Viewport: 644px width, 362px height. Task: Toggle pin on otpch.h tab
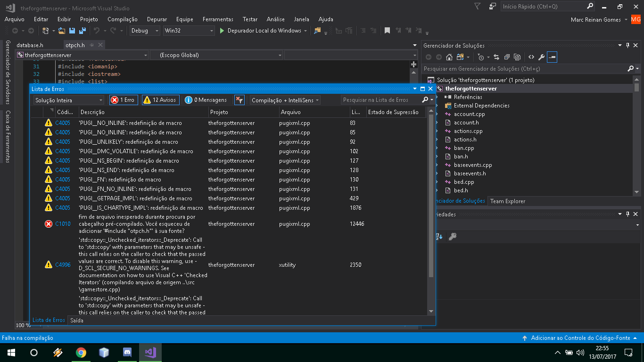pyautogui.click(x=92, y=45)
